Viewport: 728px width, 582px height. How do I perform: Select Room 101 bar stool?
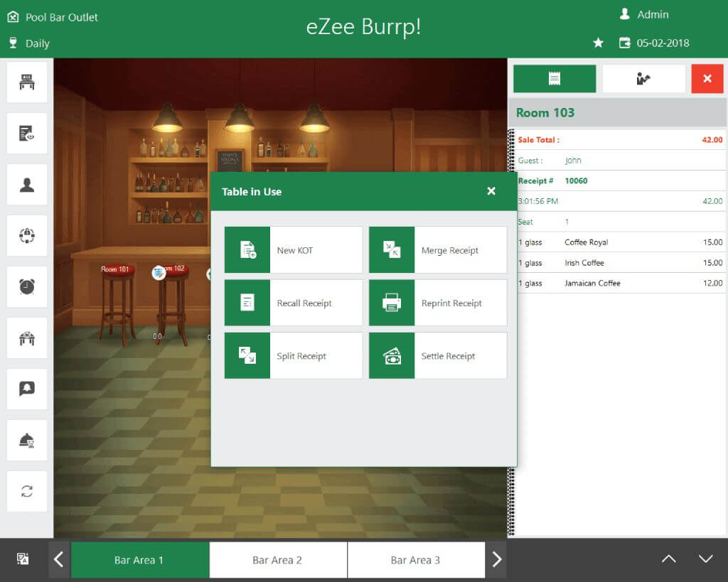click(116, 298)
